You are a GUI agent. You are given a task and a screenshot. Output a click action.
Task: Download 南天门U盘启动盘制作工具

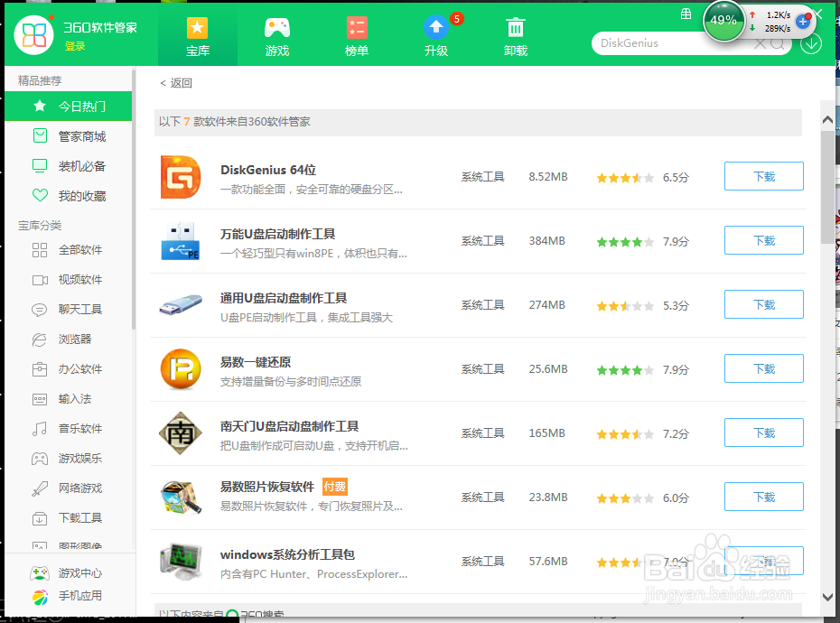tap(764, 432)
